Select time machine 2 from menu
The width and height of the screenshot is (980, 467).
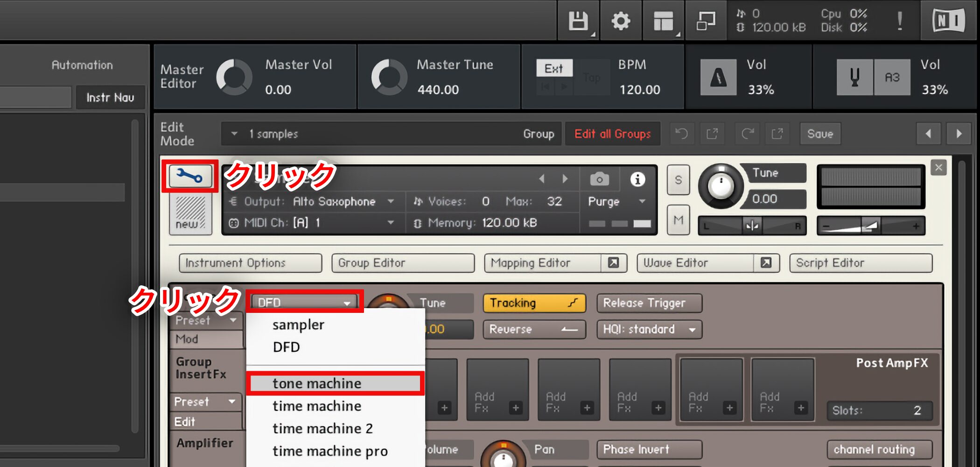pyautogui.click(x=335, y=428)
